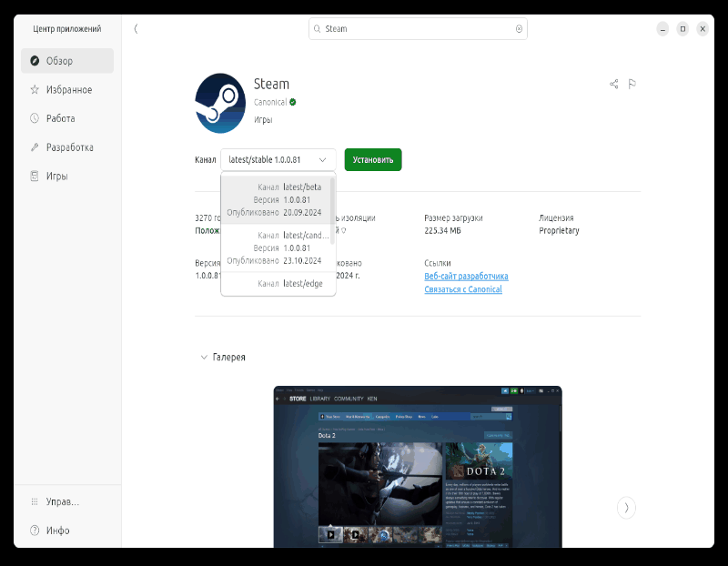This screenshot has height=566, width=728.
Task: Open the Инфо sidebar item
Action: click(67, 531)
